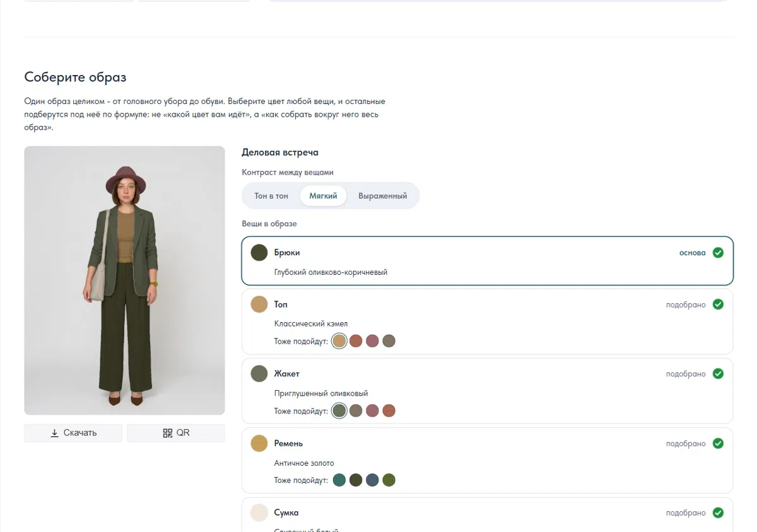Choose the green alternative for Ремень
757x532 pixels.
coord(389,480)
